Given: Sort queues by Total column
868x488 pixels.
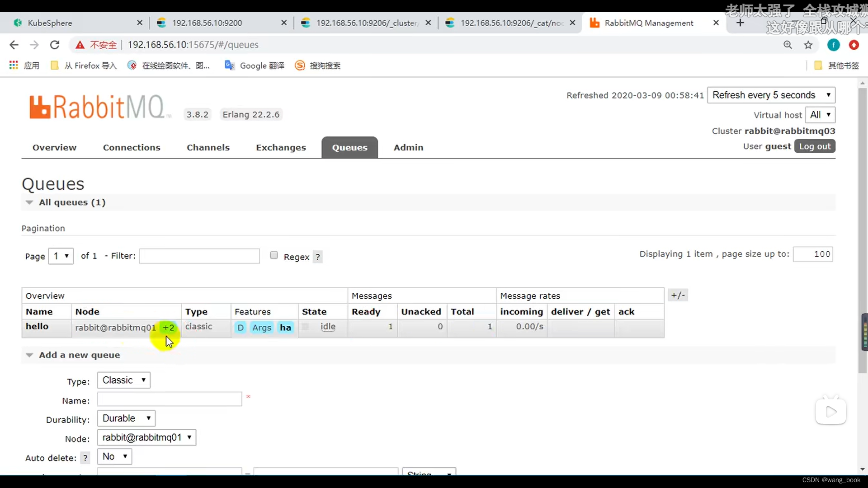Looking at the screenshot, I should (462, 312).
